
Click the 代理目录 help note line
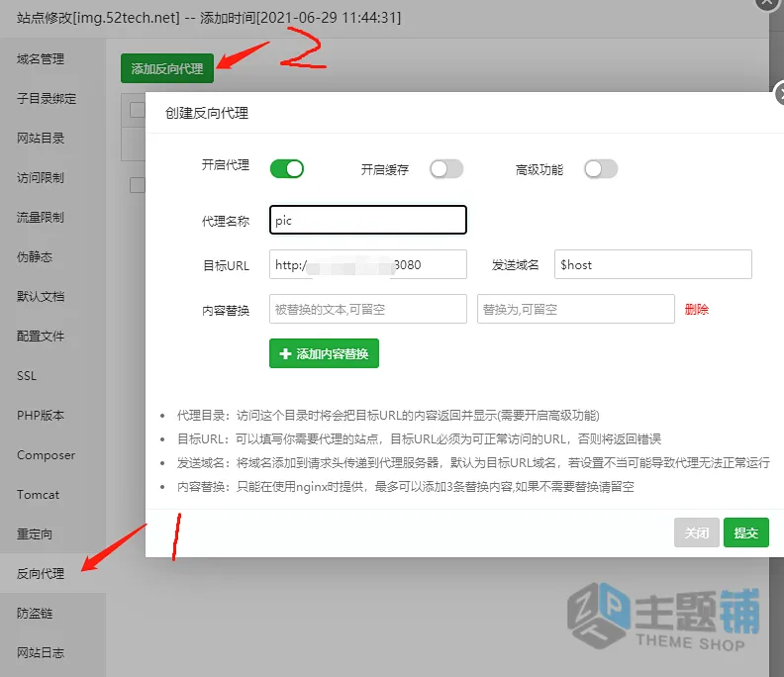(x=388, y=416)
